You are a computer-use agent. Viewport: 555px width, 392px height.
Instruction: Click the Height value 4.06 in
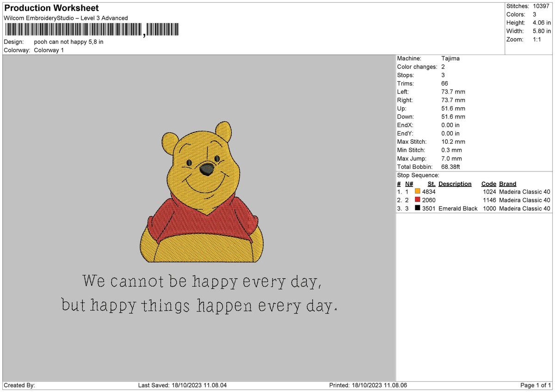point(542,23)
